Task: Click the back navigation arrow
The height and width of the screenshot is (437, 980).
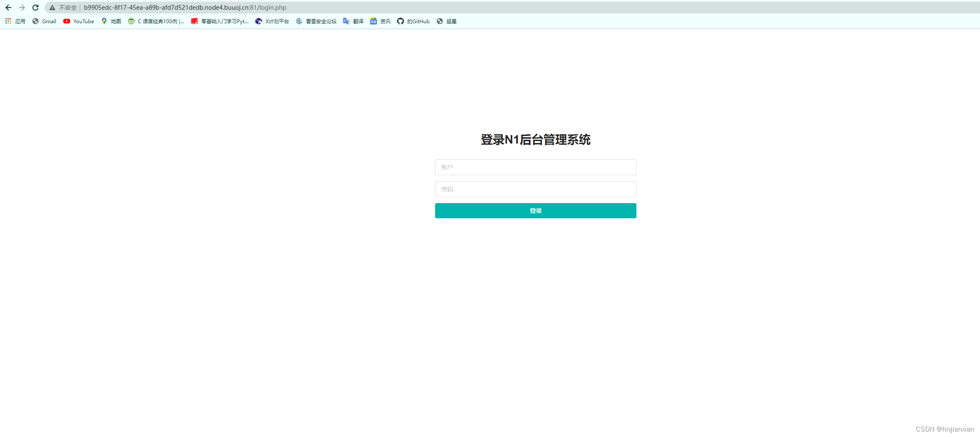Action: [x=8, y=7]
